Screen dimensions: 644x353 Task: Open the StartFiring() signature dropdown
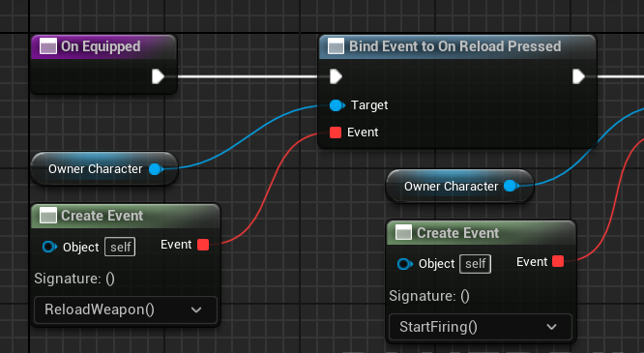tap(481, 327)
